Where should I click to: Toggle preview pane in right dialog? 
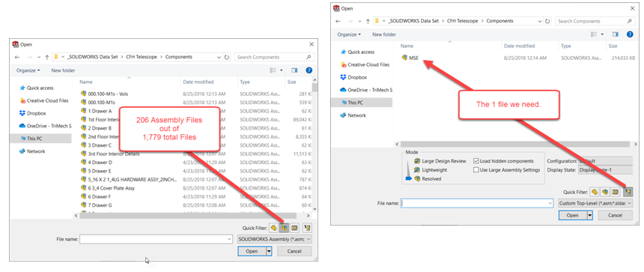click(616, 34)
